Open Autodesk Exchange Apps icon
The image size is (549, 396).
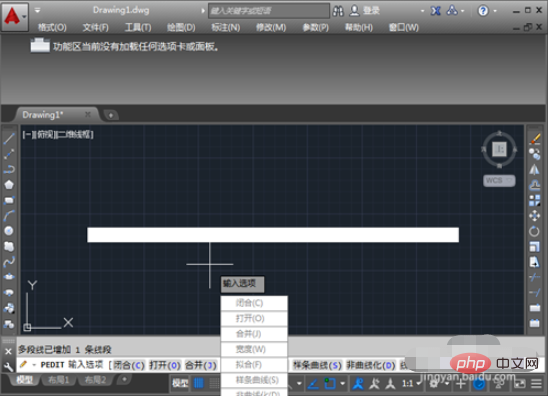435,11
